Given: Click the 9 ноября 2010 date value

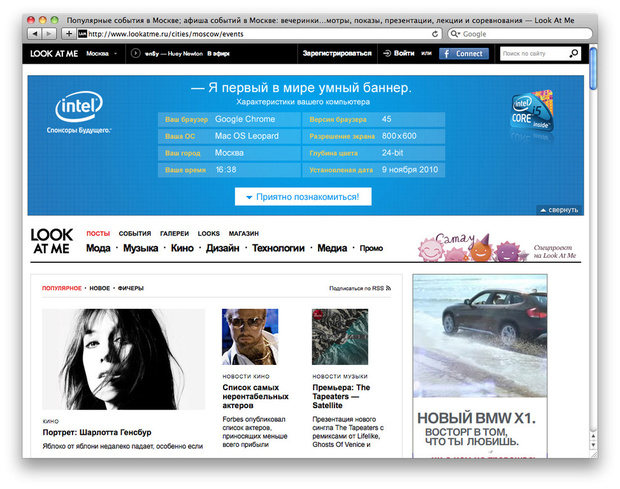Looking at the screenshot, I should coord(410,170).
